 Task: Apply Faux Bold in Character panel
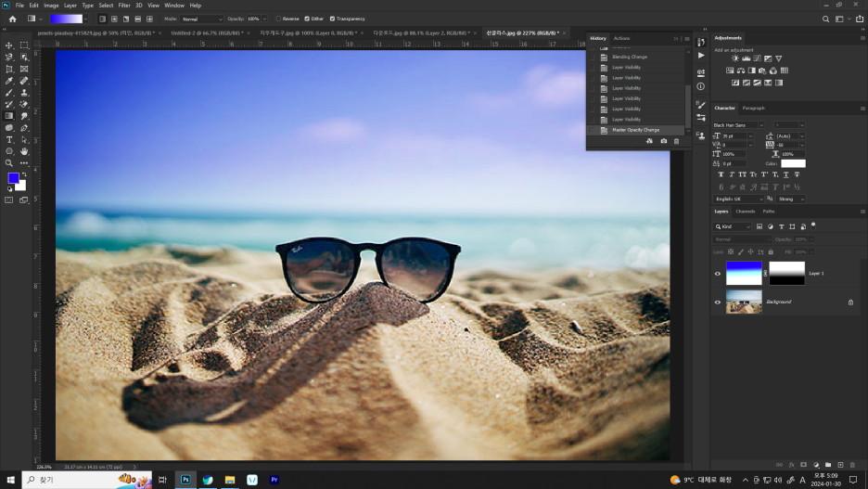(x=721, y=174)
